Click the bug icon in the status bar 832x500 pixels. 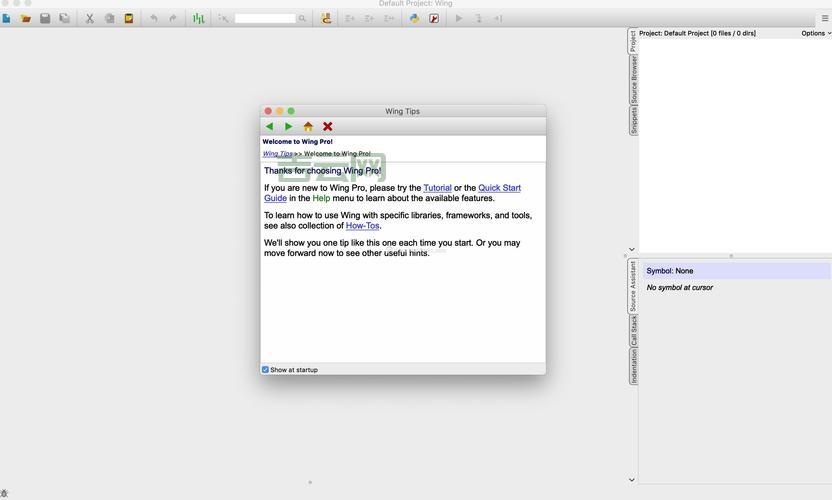click(5, 494)
